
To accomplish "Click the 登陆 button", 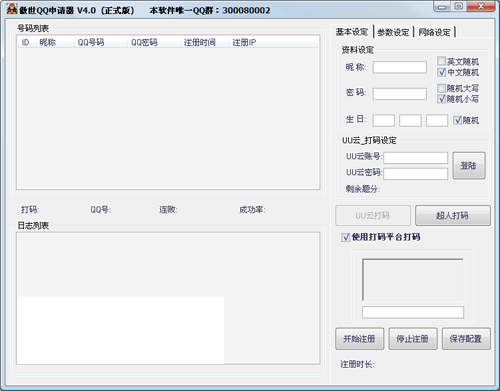I will (x=469, y=166).
